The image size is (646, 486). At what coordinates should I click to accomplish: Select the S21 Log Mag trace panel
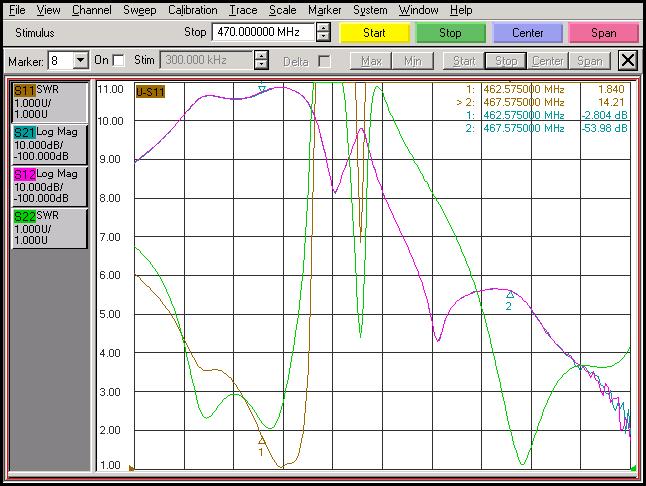point(49,144)
